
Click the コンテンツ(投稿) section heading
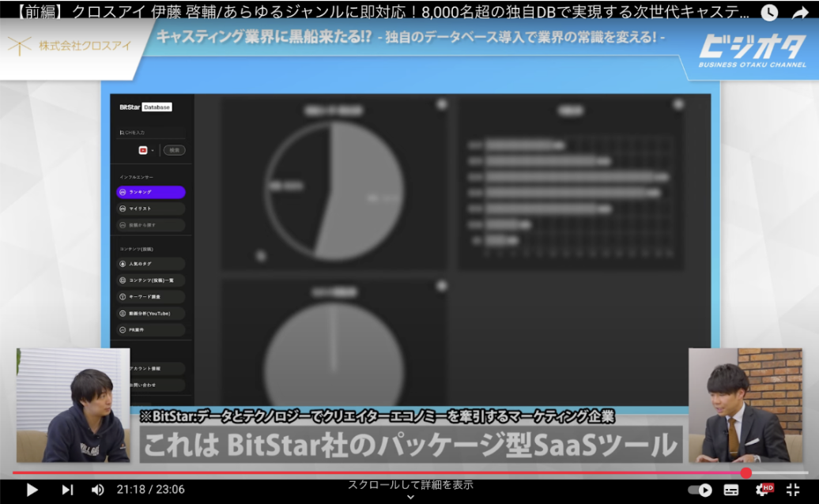(x=136, y=250)
